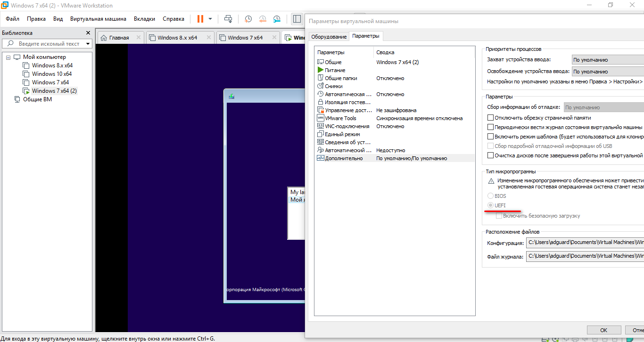
Task: Click the Файл журнала path field
Action: pos(585,256)
